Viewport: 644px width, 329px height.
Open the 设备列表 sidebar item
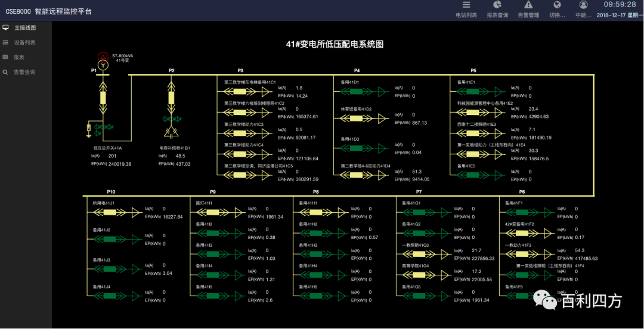tap(24, 42)
